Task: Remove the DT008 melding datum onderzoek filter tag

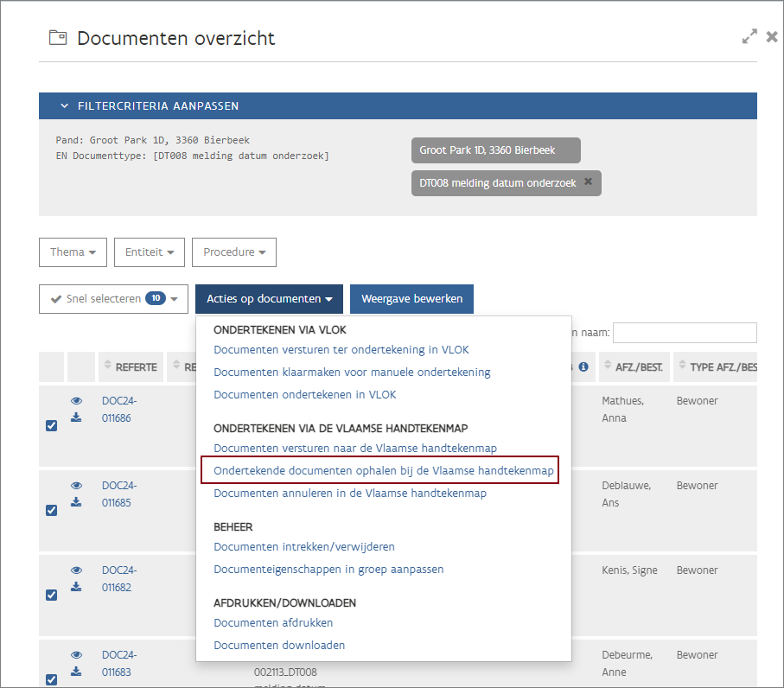Action: [x=588, y=182]
